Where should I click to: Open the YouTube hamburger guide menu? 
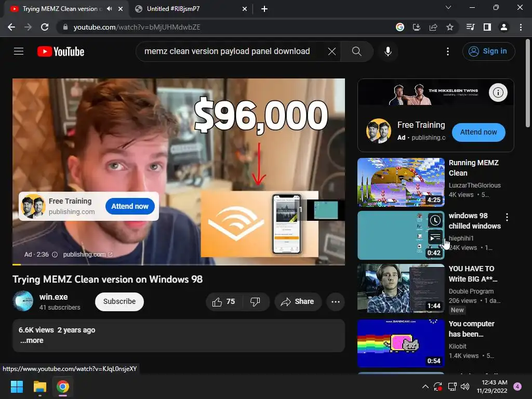coord(19,51)
